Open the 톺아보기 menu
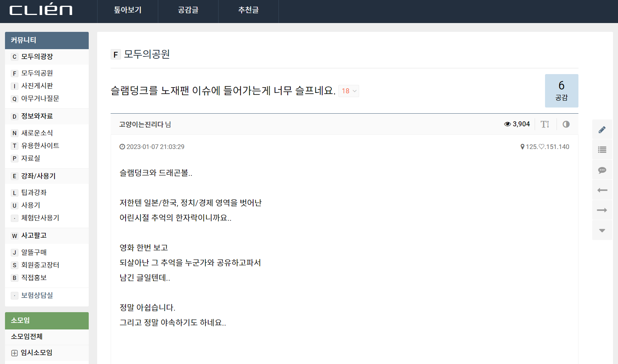The image size is (618, 364). [x=128, y=10]
